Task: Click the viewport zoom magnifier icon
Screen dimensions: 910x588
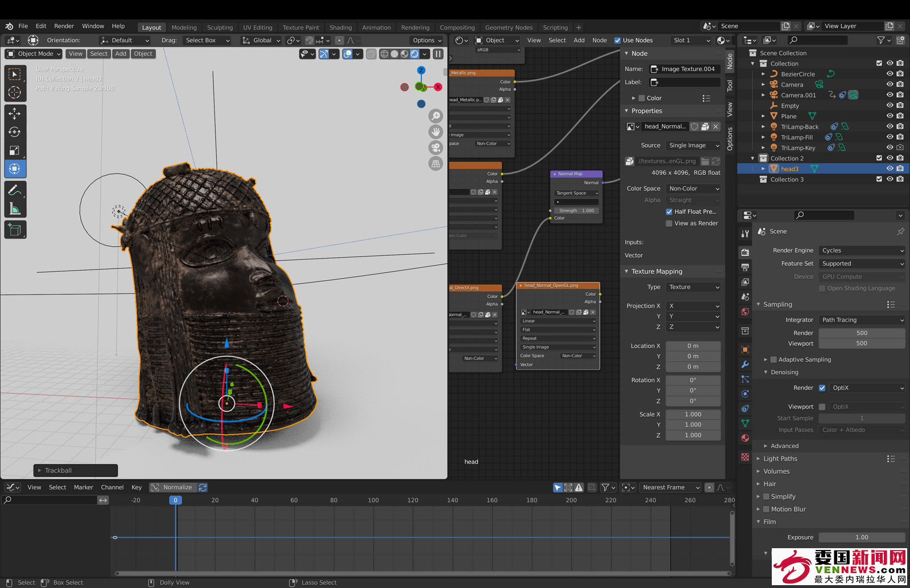Action: pyautogui.click(x=436, y=116)
